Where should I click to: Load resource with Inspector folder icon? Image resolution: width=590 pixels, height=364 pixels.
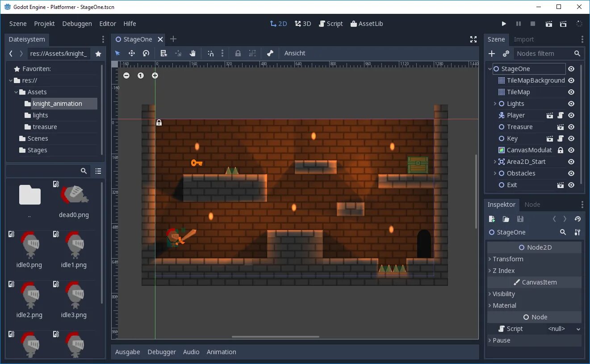point(506,219)
